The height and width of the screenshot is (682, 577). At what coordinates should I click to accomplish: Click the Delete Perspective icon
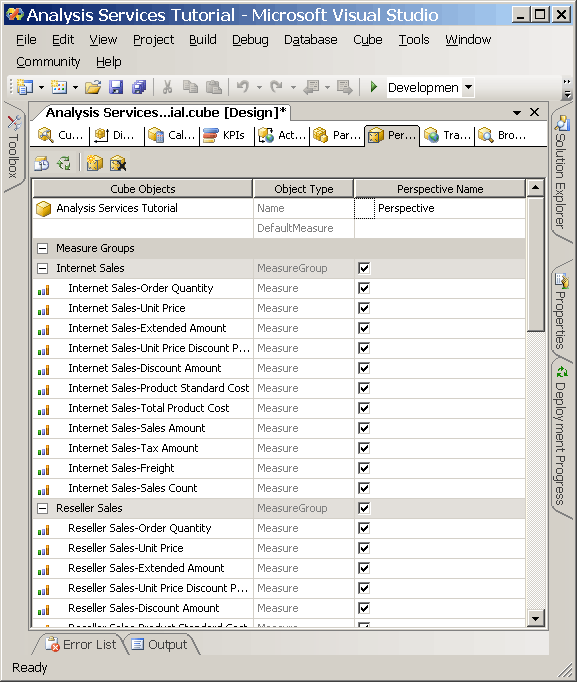click(118, 164)
